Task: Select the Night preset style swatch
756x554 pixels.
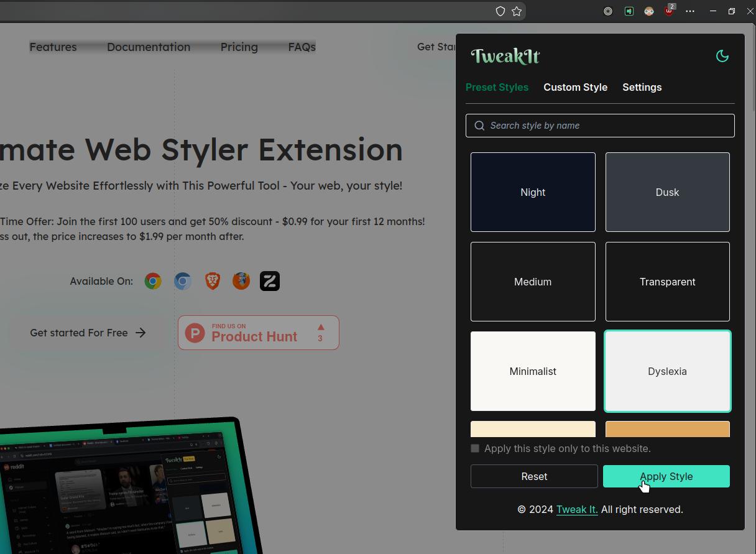Action: point(533,192)
